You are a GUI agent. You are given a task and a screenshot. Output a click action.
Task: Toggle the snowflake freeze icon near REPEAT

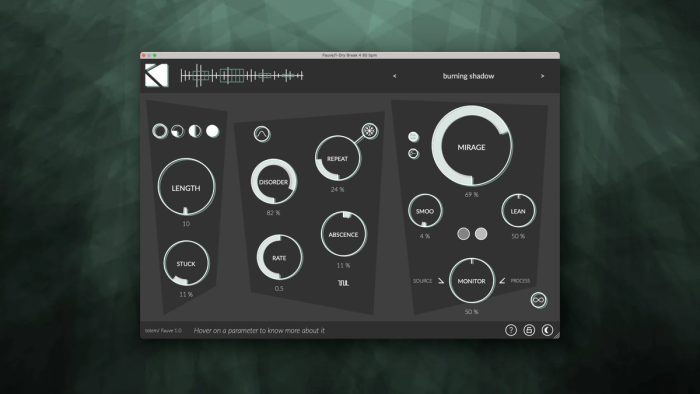[x=370, y=131]
